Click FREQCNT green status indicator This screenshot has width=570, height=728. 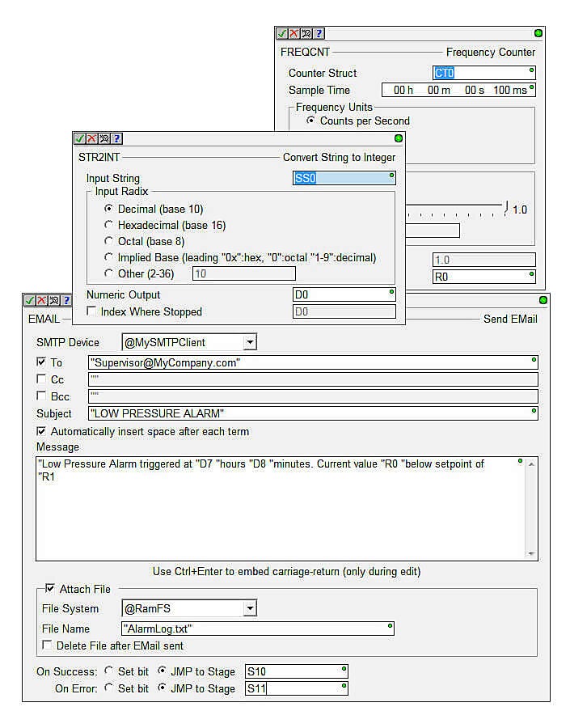(x=538, y=33)
